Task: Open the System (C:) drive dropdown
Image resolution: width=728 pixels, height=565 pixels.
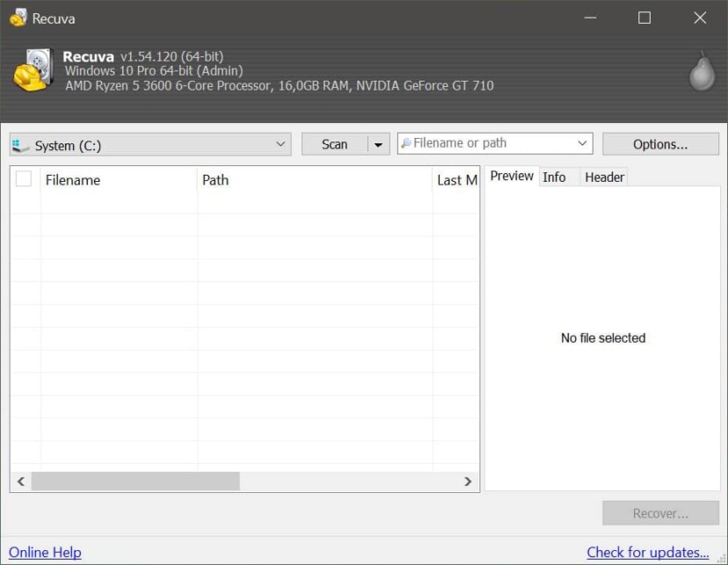Action: (x=280, y=142)
